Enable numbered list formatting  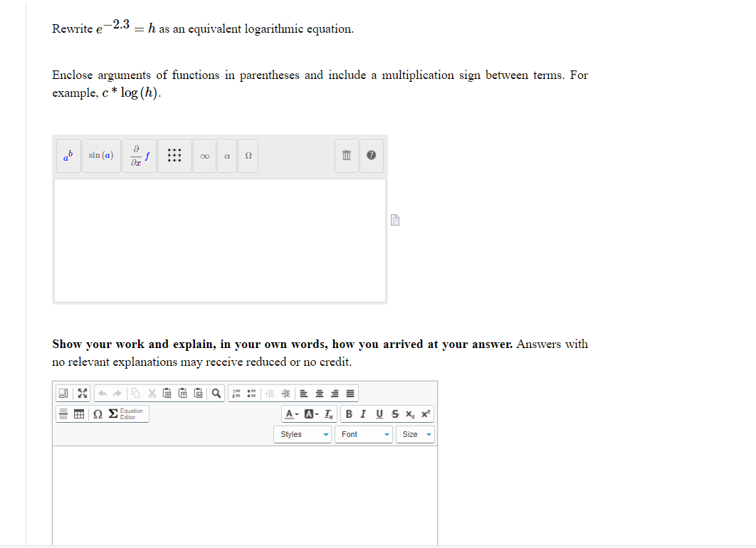[x=237, y=393]
